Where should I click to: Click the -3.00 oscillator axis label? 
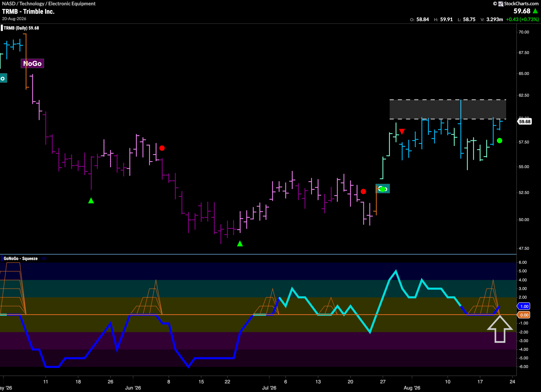coord(523,341)
